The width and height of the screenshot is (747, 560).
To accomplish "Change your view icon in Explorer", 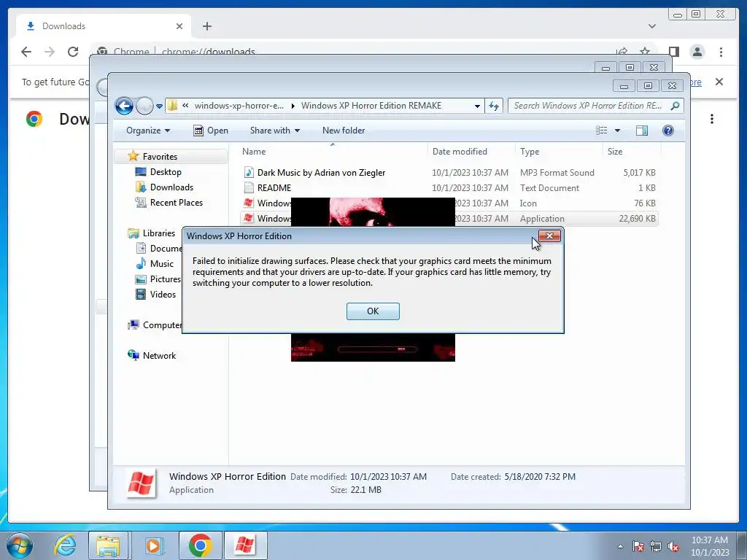I will coord(602,131).
